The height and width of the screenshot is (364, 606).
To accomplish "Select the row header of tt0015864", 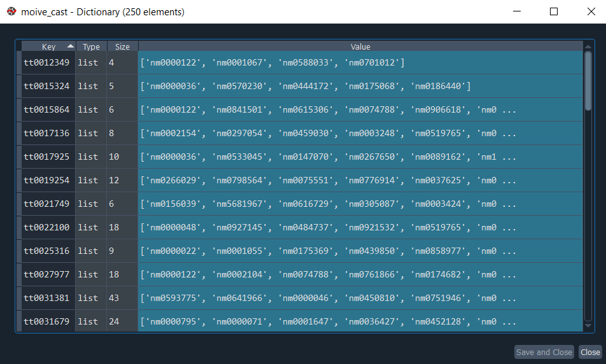I will point(19,109).
